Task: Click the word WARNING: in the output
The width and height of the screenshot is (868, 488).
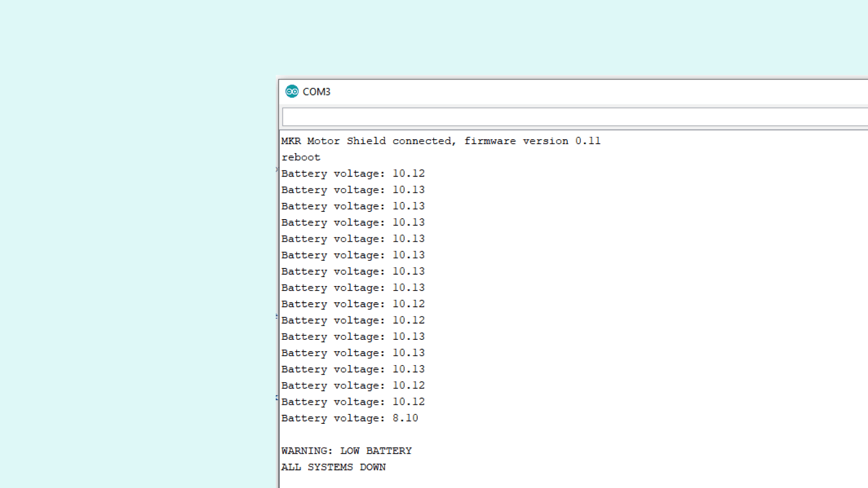Action: pos(307,451)
